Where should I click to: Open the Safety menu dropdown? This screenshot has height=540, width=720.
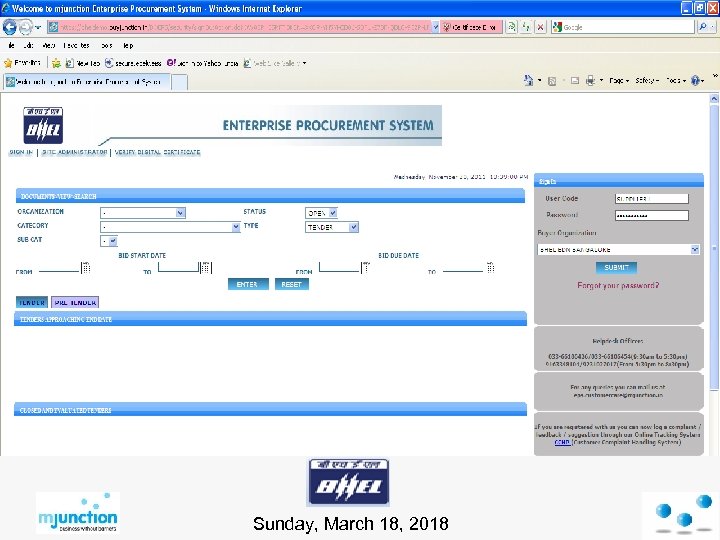coord(647,81)
